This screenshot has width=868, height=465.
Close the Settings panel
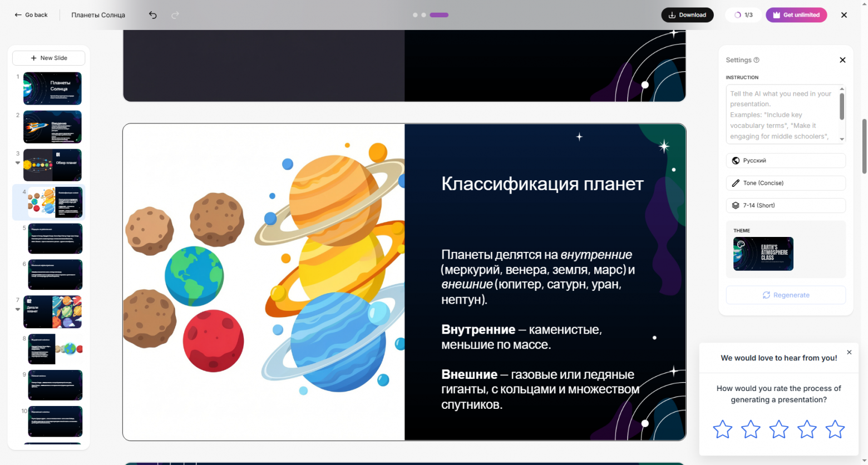(x=842, y=60)
